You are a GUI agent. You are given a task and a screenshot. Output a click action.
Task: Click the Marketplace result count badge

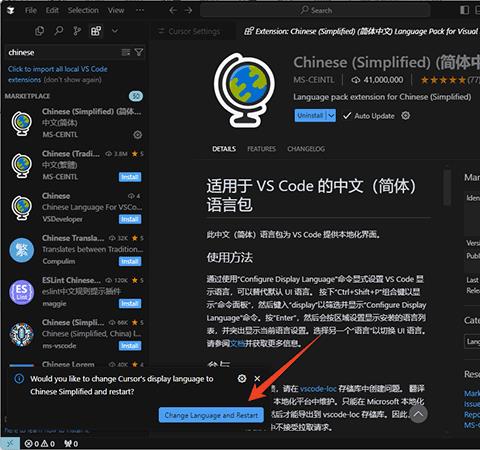136,96
